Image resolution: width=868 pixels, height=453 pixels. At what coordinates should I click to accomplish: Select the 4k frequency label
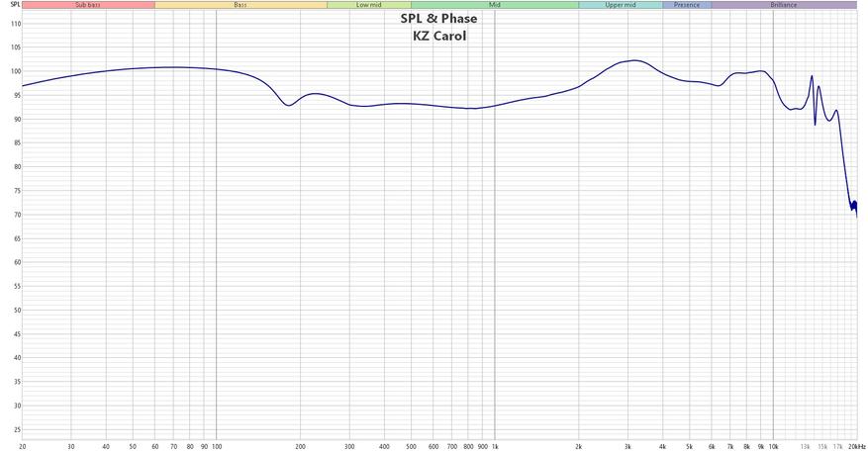pos(662,446)
